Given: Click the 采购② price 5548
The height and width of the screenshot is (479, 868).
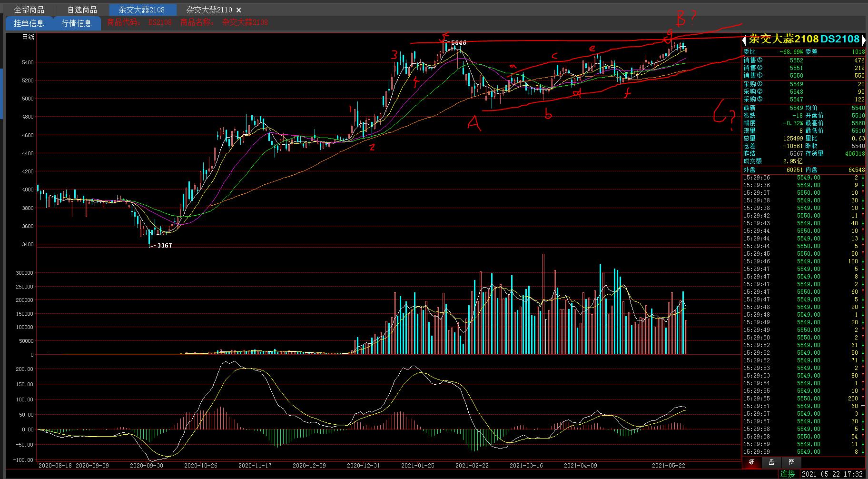Looking at the screenshot, I should click(x=796, y=92).
